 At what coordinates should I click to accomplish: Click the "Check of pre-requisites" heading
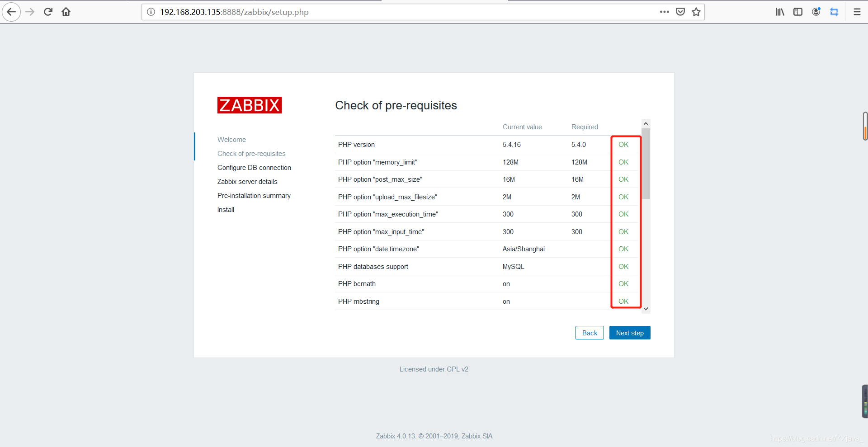(x=396, y=105)
